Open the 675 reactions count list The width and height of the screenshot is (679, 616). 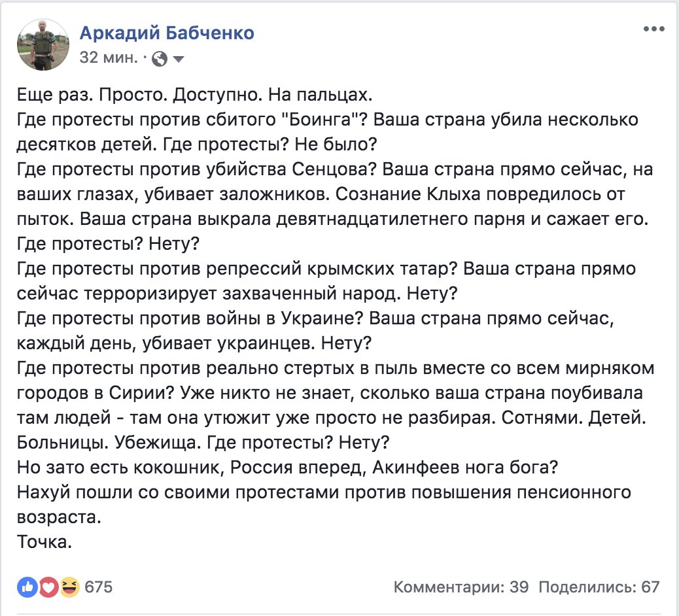pyautogui.click(x=99, y=587)
